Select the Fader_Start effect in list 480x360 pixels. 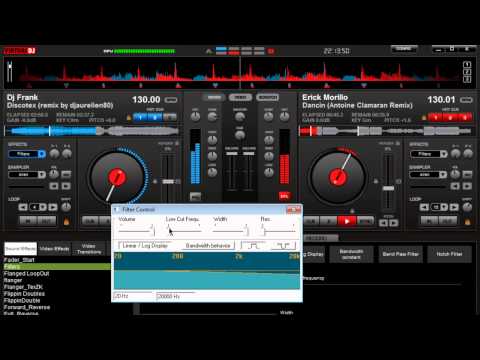point(19,260)
